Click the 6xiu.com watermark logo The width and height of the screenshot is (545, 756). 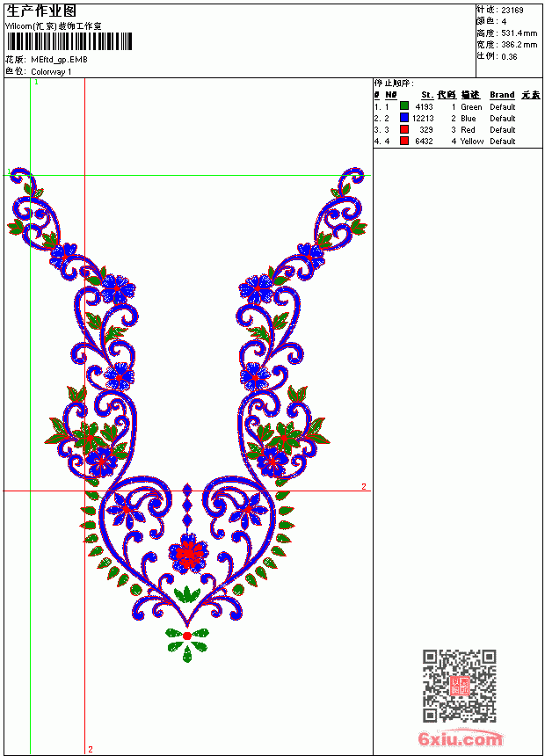pos(460,738)
